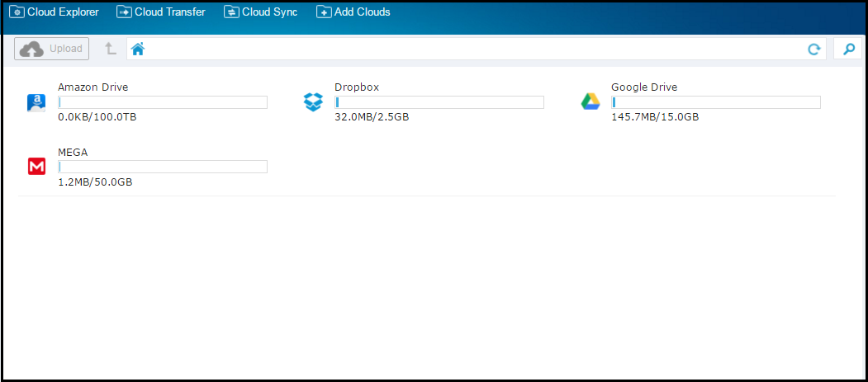Click the Dropbox storage usage bar
Image resolution: width=868 pixels, height=382 pixels.
tap(439, 102)
